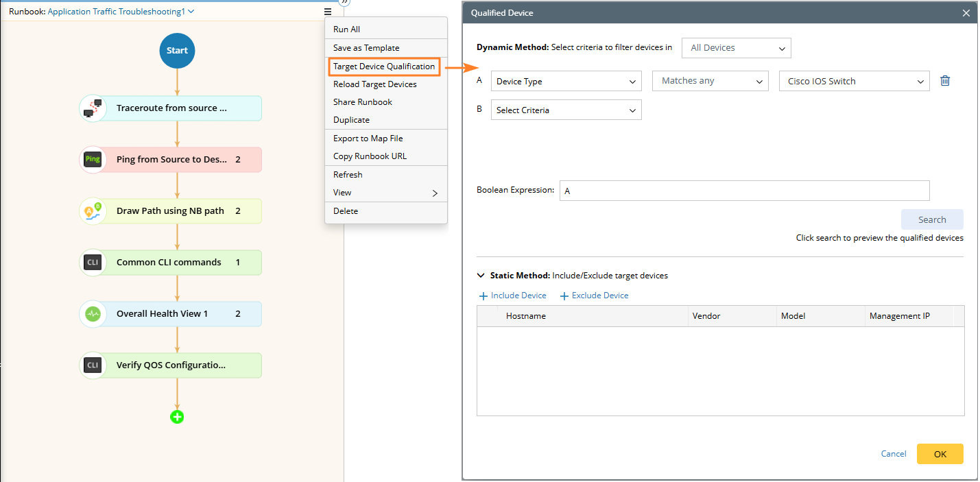The image size is (980, 482).
Task: Open the runbook hamburger menu
Action: point(328,12)
